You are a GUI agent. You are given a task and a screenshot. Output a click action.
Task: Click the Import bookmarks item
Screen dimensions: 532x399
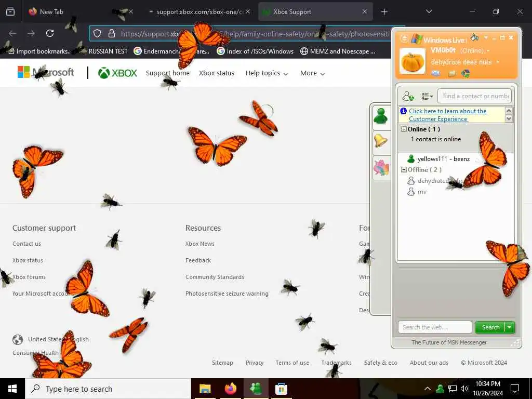(39, 51)
